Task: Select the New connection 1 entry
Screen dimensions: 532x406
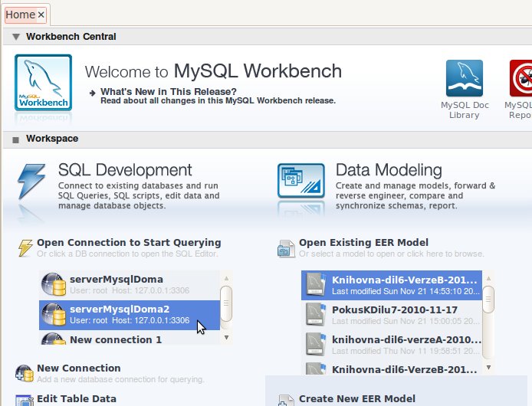Action: (x=130, y=338)
